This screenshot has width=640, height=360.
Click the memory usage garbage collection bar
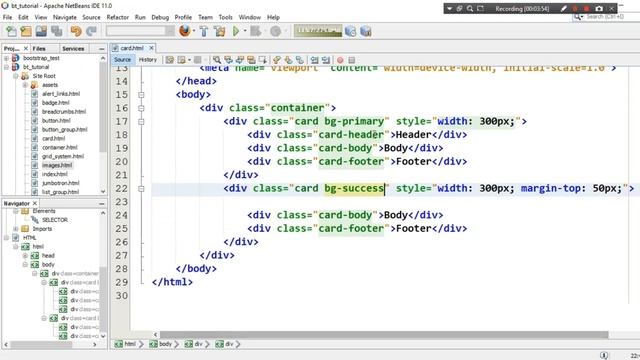318,31
